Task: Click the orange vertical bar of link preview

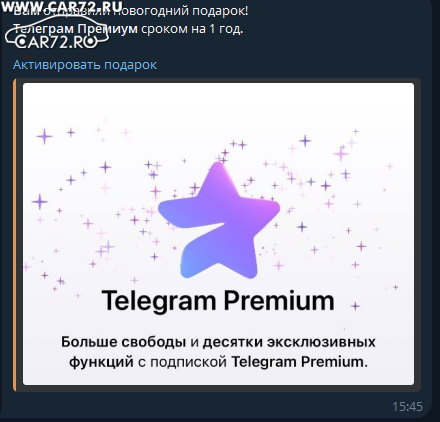Action: coord(14,235)
